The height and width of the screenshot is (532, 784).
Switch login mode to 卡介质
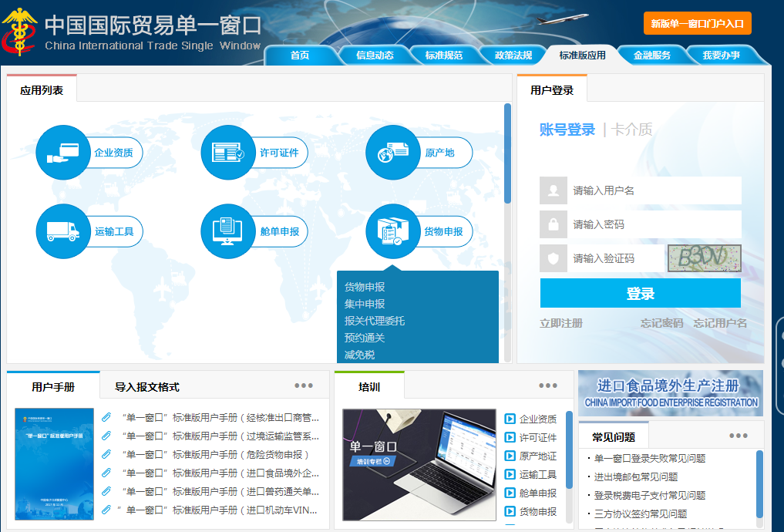coord(632,130)
